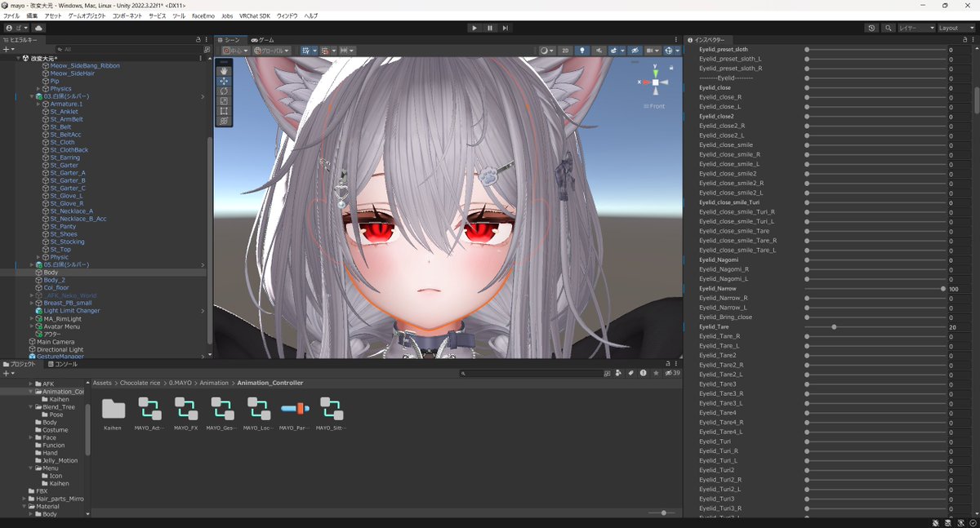980x528 pixels.
Task: Expand the Physics hierarchy item
Action: pos(38,89)
